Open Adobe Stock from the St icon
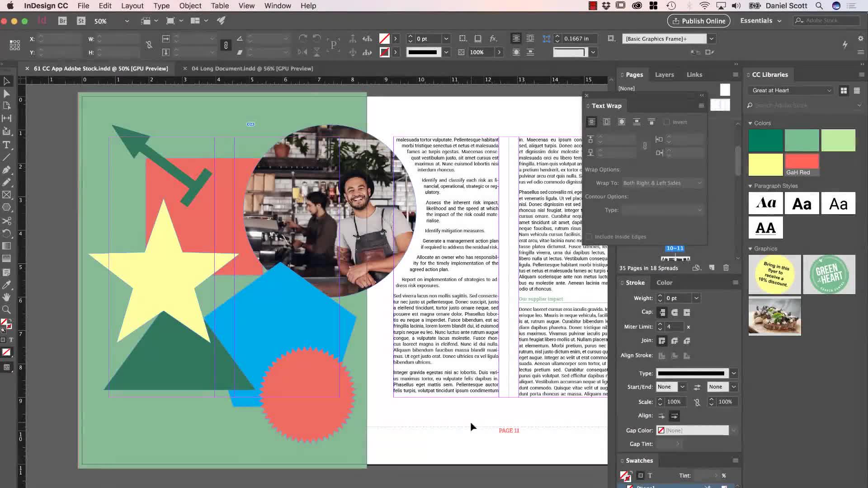The height and width of the screenshot is (488, 868). click(81, 21)
